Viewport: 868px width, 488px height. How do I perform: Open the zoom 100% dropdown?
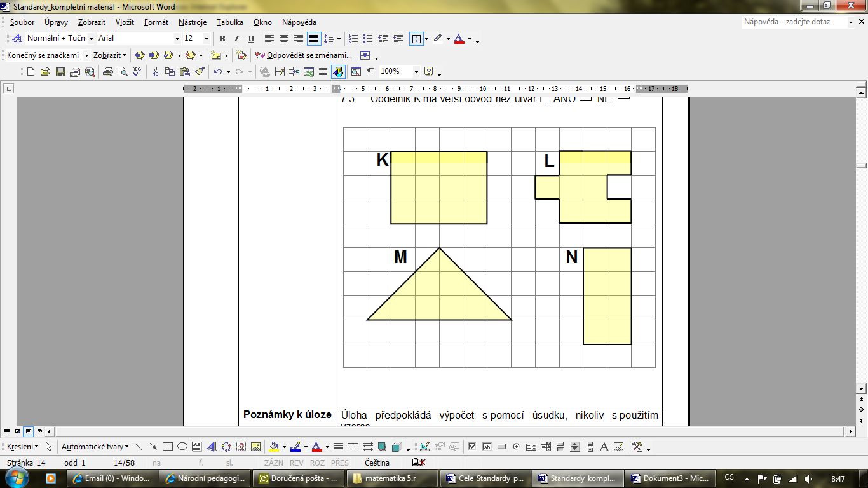(x=416, y=72)
